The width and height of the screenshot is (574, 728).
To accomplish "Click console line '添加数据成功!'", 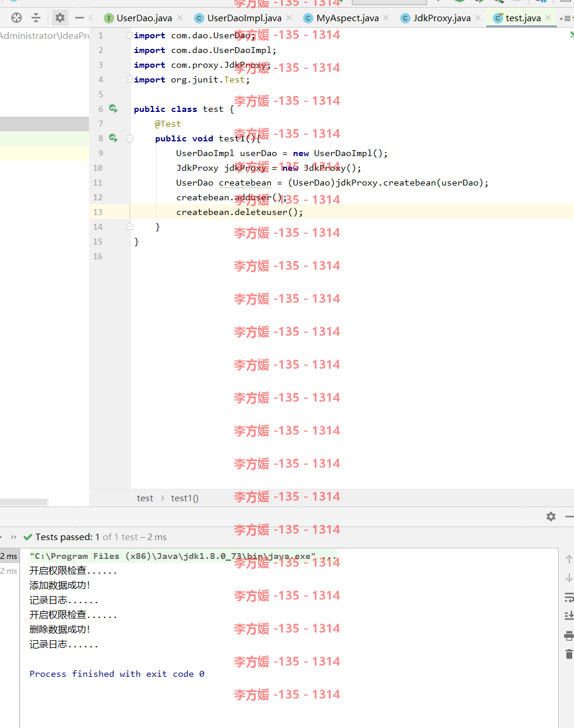I will click(x=60, y=585).
